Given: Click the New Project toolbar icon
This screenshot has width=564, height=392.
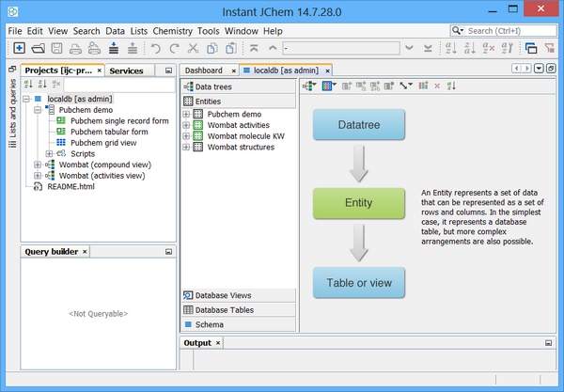Looking at the screenshot, I should click(19, 48).
